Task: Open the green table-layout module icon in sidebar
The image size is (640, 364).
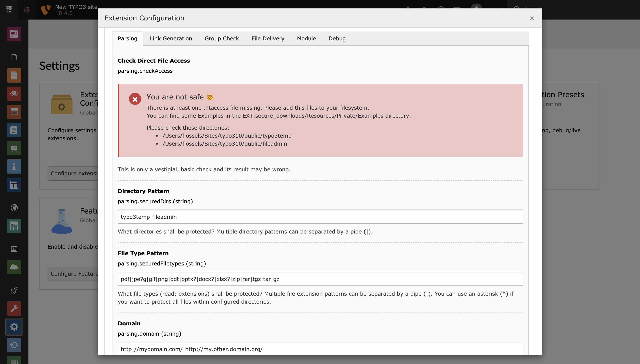Action: [14, 226]
